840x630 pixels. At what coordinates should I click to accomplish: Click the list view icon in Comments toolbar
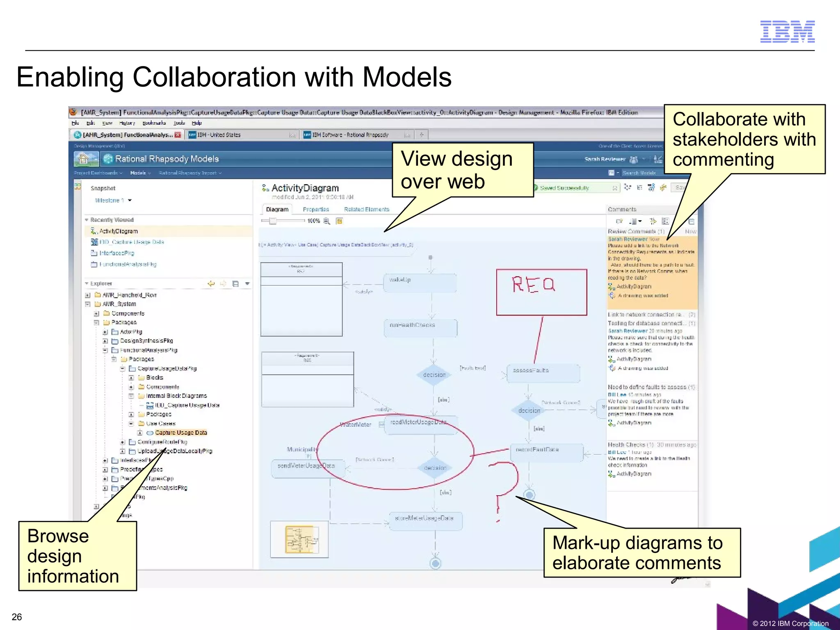tap(665, 221)
